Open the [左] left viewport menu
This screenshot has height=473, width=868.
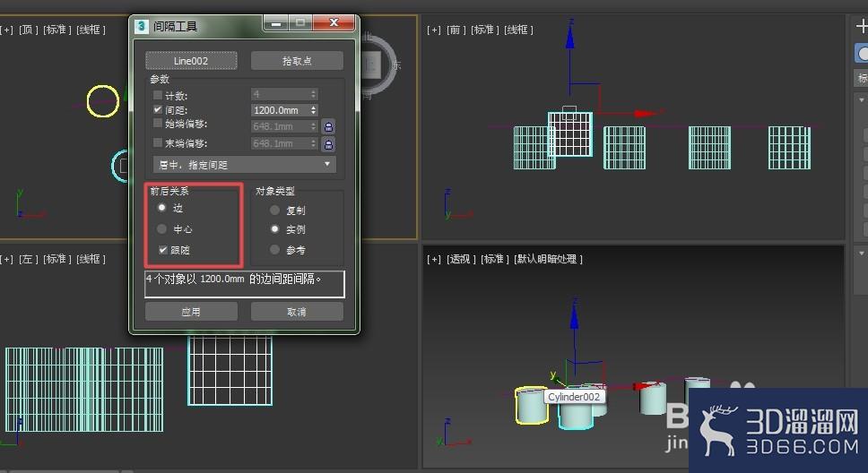[28, 258]
